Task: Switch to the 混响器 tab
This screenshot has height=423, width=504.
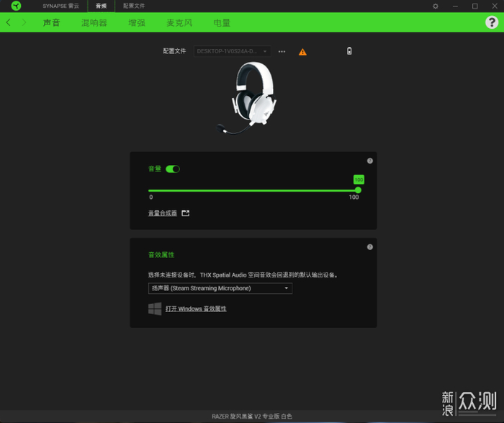Action: (x=94, y=22)
